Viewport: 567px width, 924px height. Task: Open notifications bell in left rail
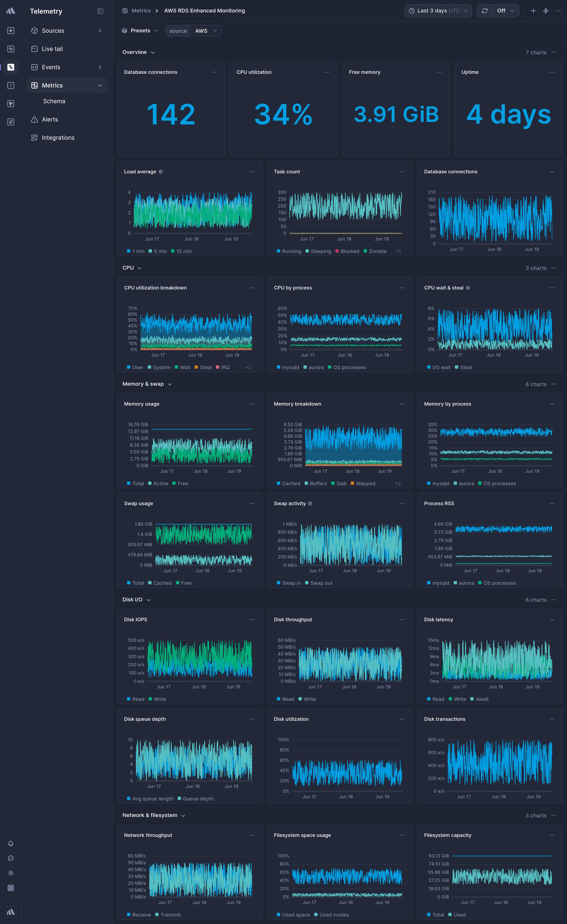point(11,843)
